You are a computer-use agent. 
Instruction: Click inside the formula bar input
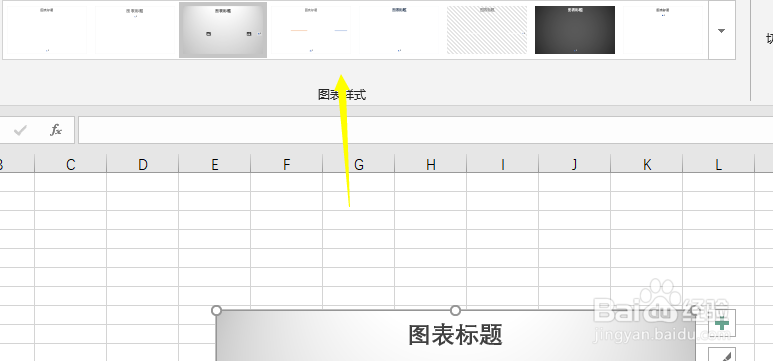pos(425,130)
